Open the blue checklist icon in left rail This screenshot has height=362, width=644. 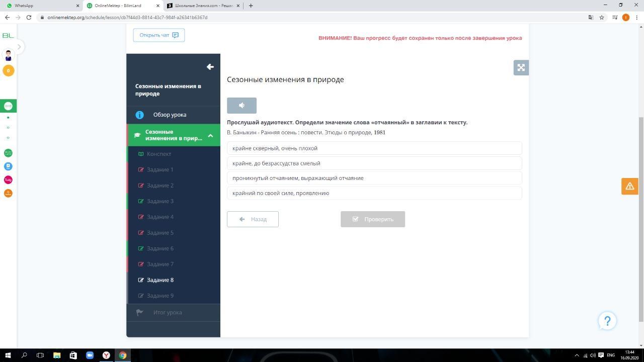[8, 166]
